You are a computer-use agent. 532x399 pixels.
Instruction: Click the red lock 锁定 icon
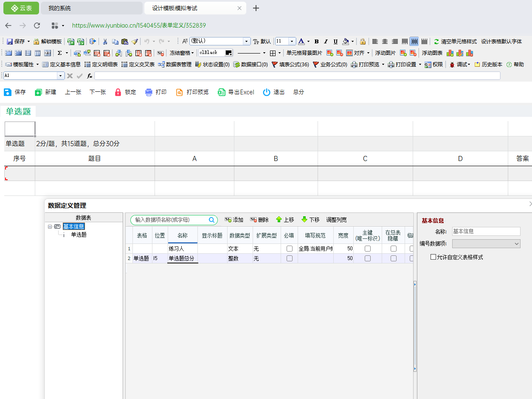(118, 92)
